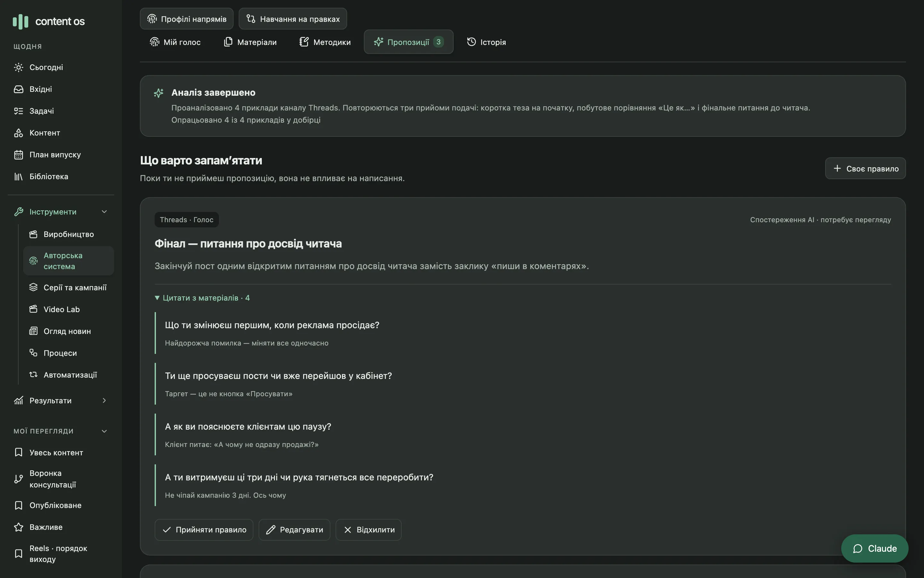Open the Вхідні inbox icon
The height and width of the screenshot is (578, 924).
pos(18,89)
